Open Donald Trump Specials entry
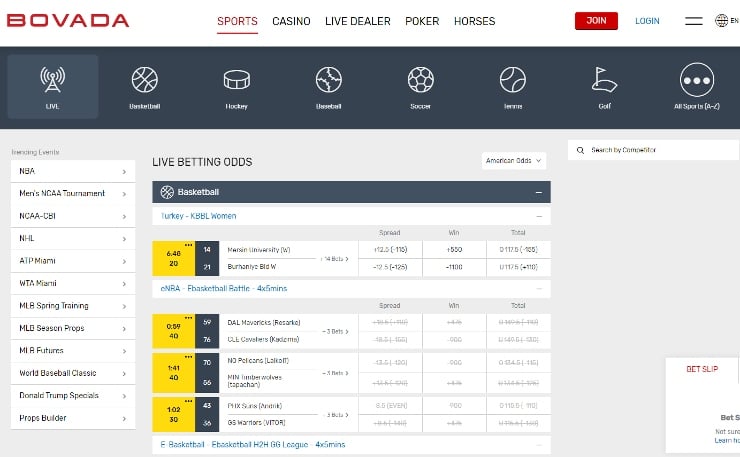 coord(73,396)
